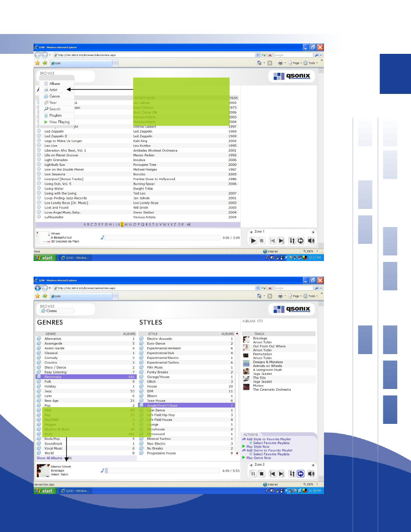Mute the volume in Albums window player
This screenshot has width=411, height=532.
[x=311, y=241]
